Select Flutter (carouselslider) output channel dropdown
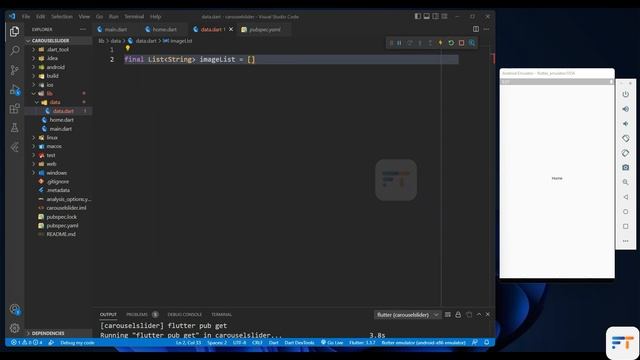640x360 pixels. 407,315
